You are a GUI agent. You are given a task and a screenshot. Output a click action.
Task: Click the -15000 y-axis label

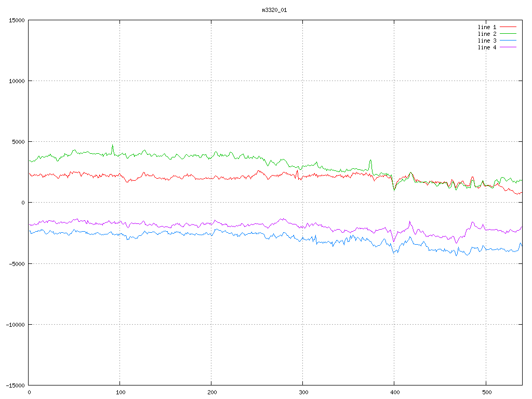pyautogui.click(x=15, y=385)
